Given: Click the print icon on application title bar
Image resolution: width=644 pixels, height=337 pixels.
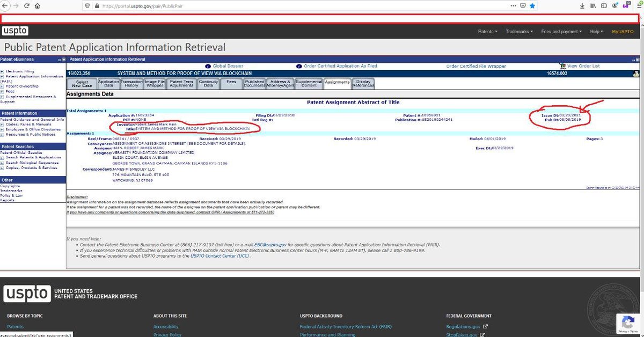Looking at the screenshot, I should tap(636, 73).
